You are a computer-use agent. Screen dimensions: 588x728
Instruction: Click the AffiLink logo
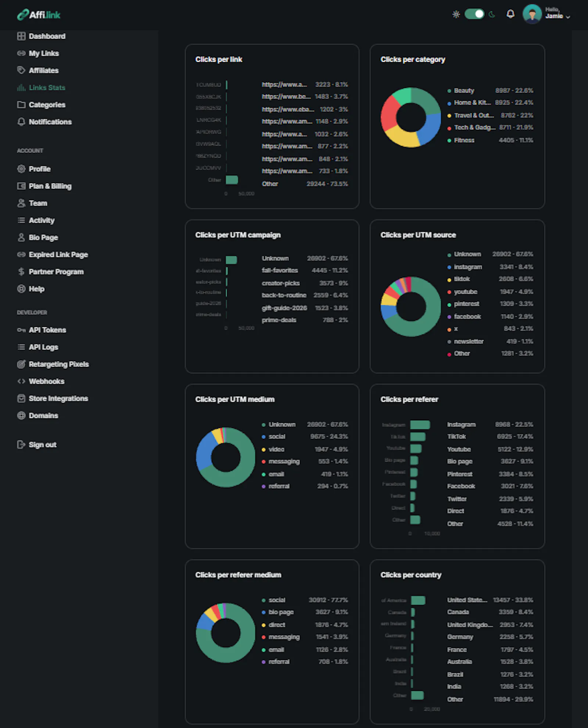39,15
